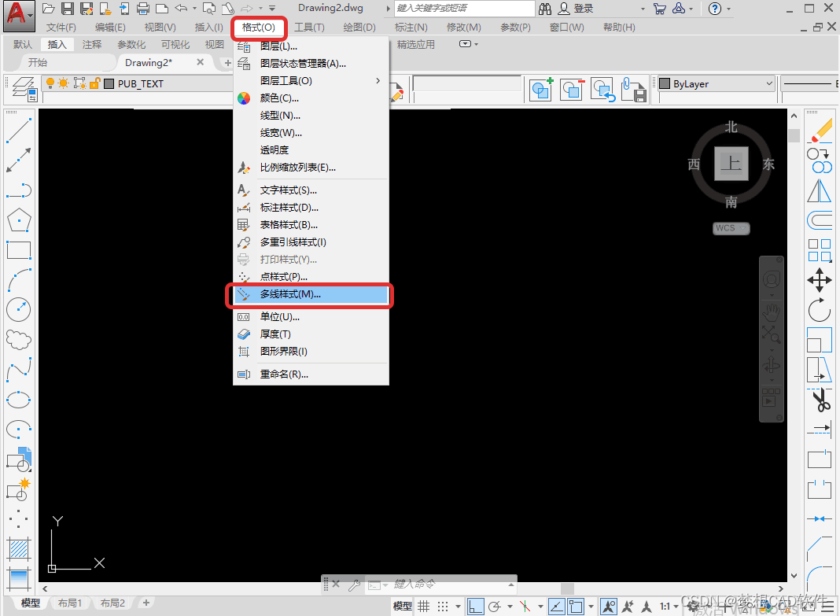Screen dimensions: 840x616
Task: Select the Move tool
Action: click(x=820, y=280)
